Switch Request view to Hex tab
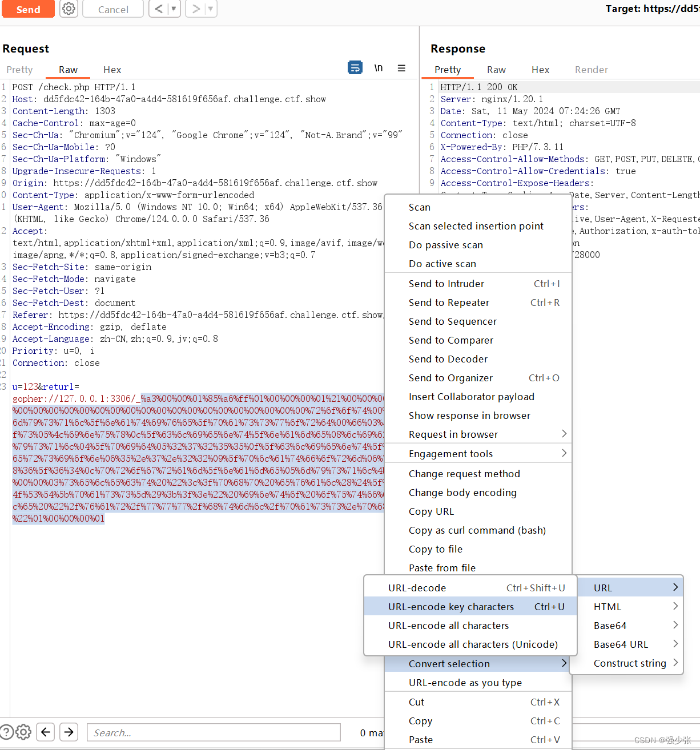 pos(112,70)
